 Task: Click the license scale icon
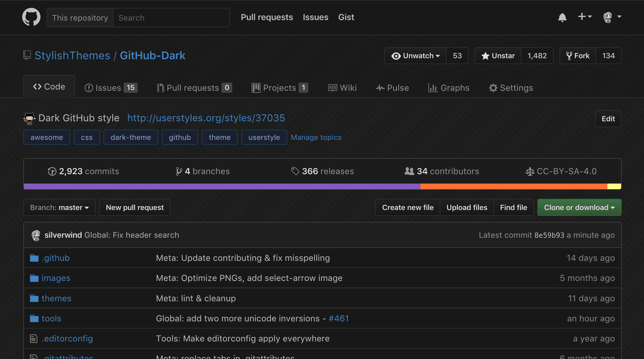point(530,172)
